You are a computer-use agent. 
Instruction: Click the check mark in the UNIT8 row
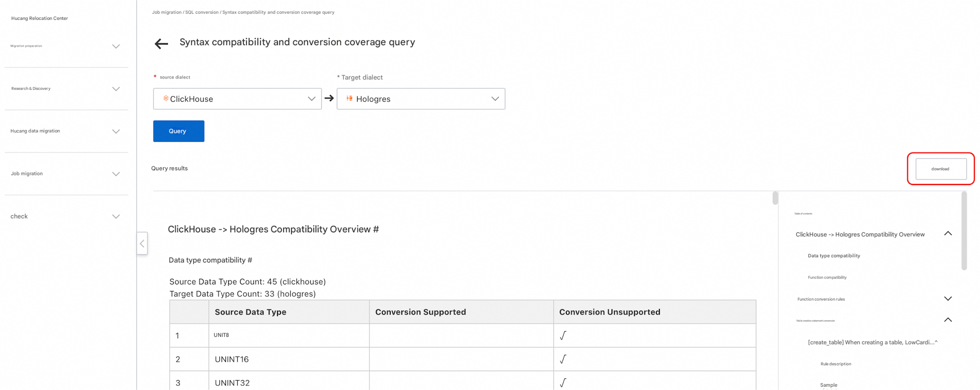[x=563, y=336]
